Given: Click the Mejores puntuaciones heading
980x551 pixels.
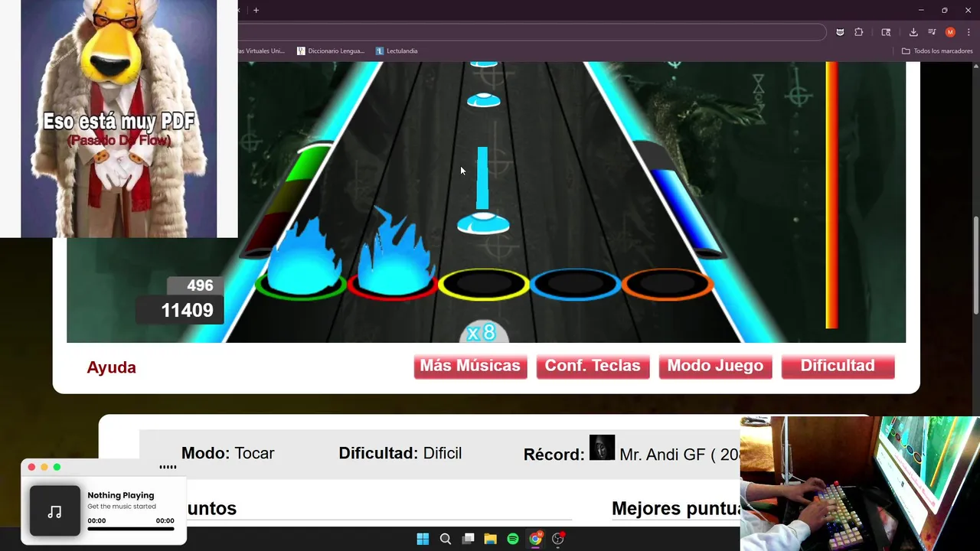Looking at the screenshot, I should [x=676, y=509].
